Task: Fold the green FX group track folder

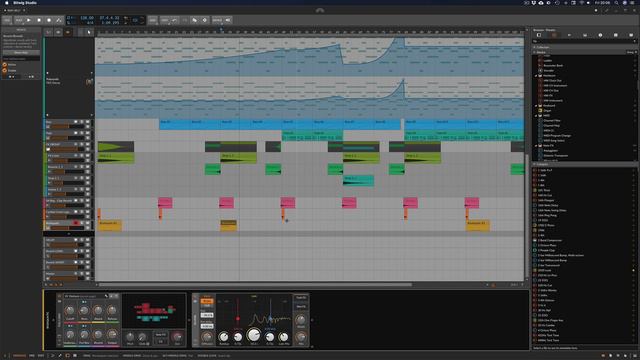Action: click(x=48, y=149)
